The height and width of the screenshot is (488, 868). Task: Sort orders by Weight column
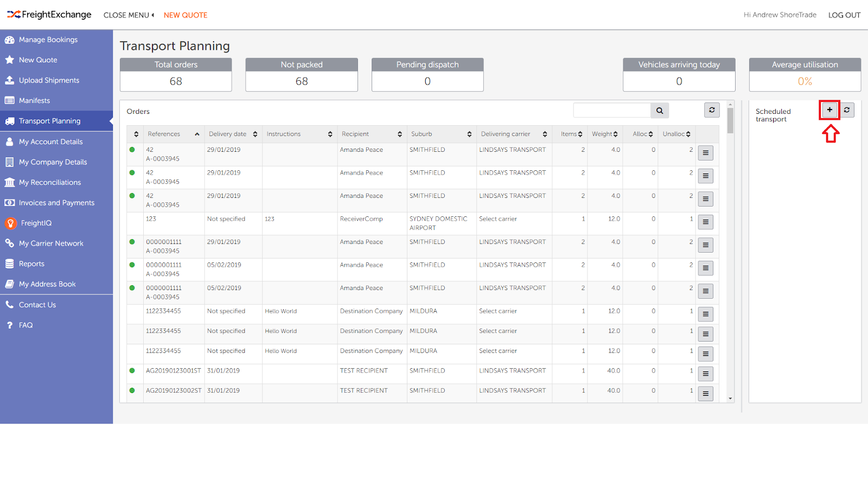(605, 134)
